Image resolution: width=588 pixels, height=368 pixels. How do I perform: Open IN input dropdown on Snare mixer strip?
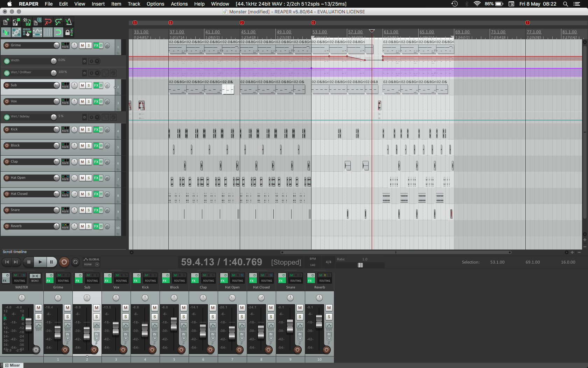point(300,336)
